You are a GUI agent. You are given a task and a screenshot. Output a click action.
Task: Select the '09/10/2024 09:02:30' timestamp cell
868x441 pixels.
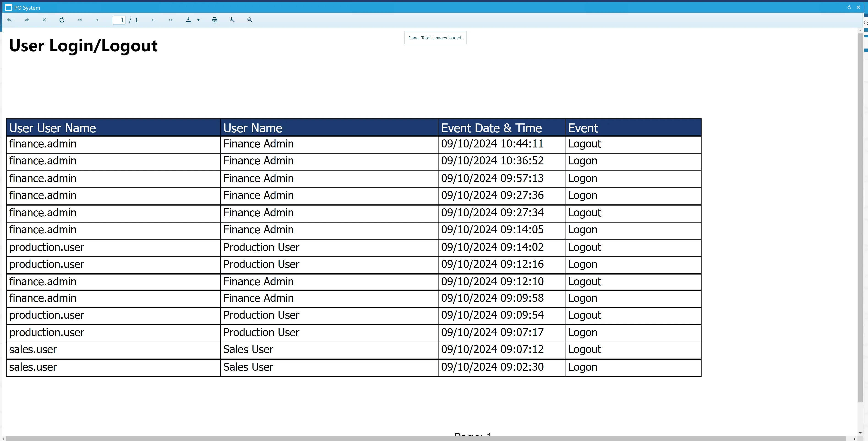[x=501, y=367]
